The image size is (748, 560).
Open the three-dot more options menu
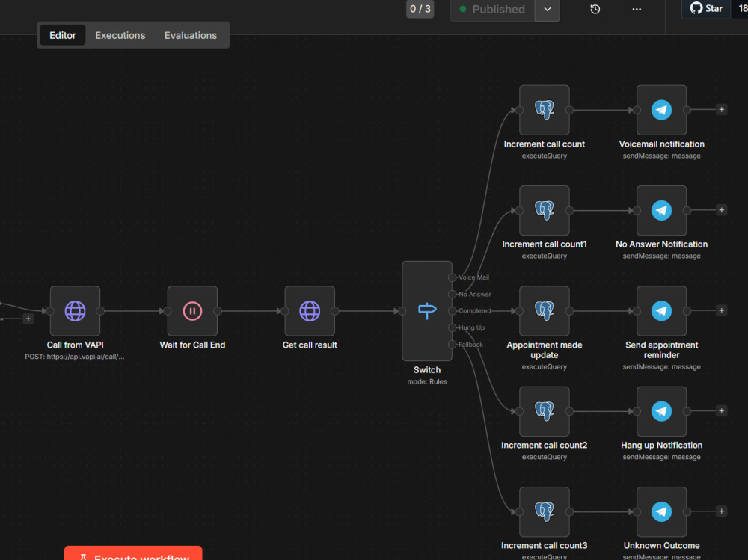[637, 9]
